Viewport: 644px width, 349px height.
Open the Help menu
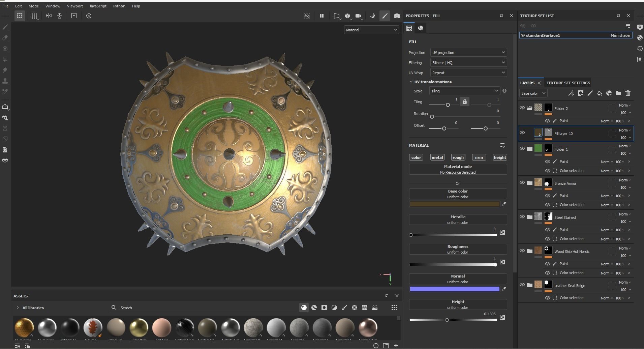(136, 6)
